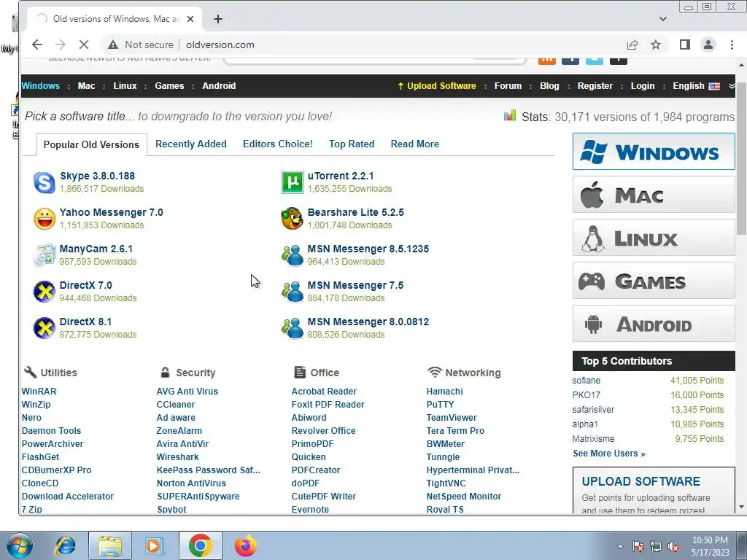Open the Wireshark security link
The width and height of the screenshot is (747, 560).
(x=177, y=456)
